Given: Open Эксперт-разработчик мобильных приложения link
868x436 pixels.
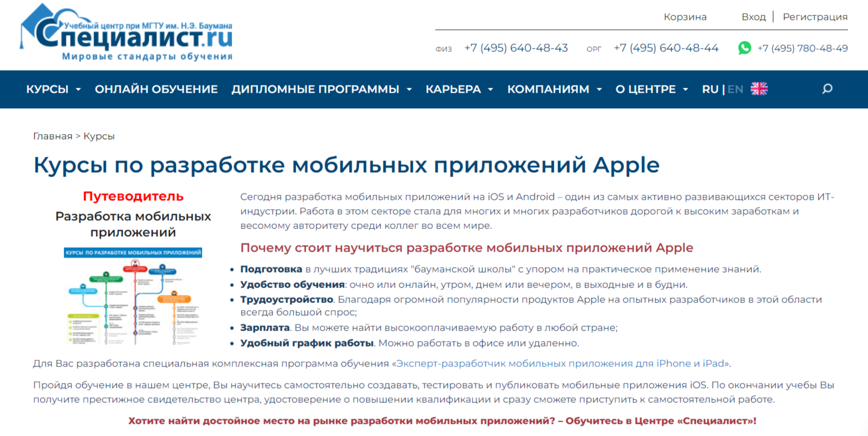Looking at the screenshot, I should (x=560, y=364).
